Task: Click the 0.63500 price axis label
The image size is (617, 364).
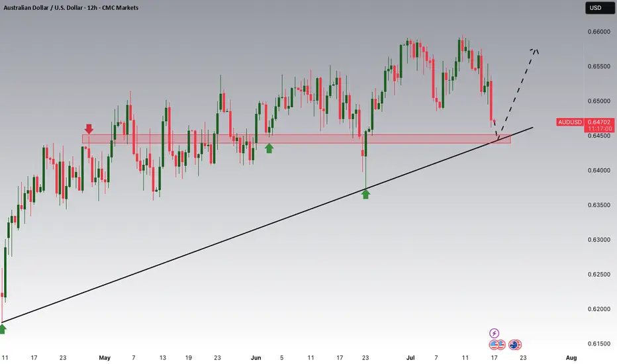Action: click(x=599, y=205)
